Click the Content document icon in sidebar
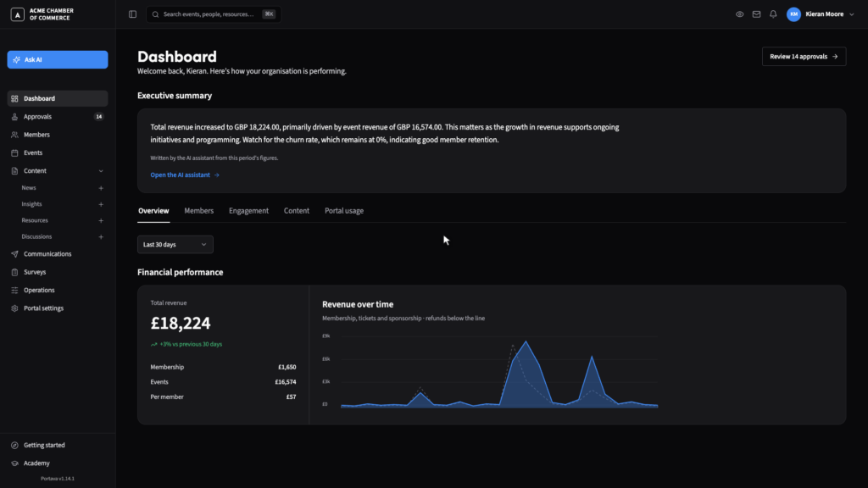The image size is (868, 488). coord(15,171)
